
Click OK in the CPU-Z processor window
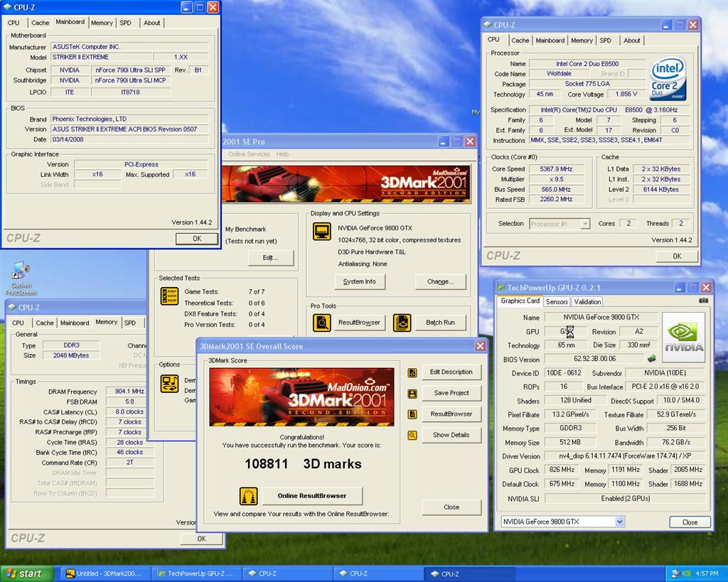coord(677,257)
